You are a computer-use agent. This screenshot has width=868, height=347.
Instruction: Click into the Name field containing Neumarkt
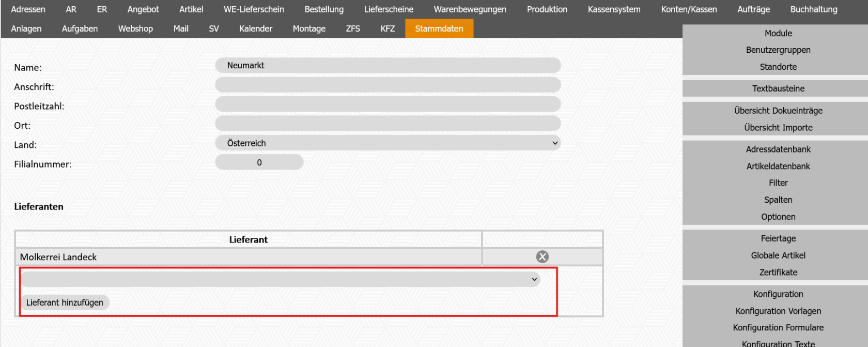coord(388,66)
